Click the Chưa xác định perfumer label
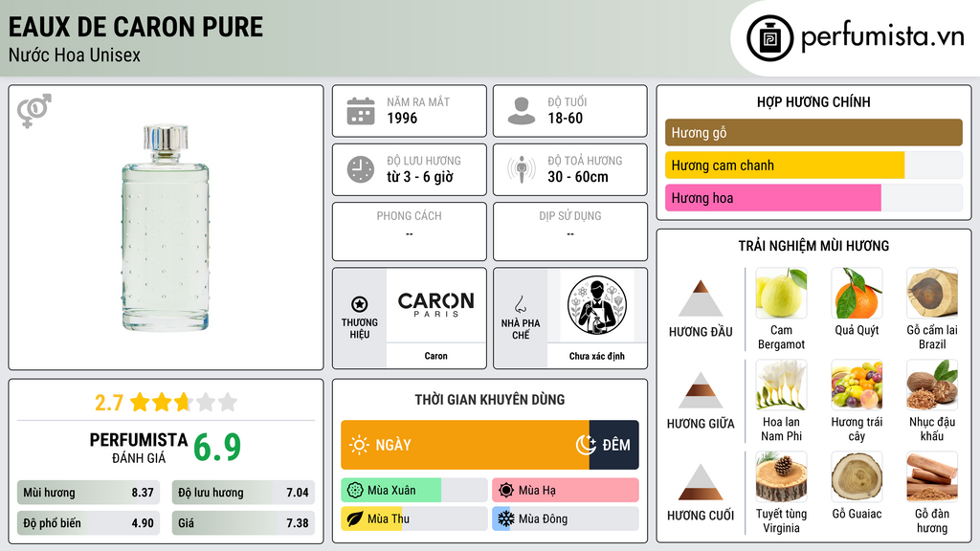Viewport: 980px width, 551px height. coord(597,356)
